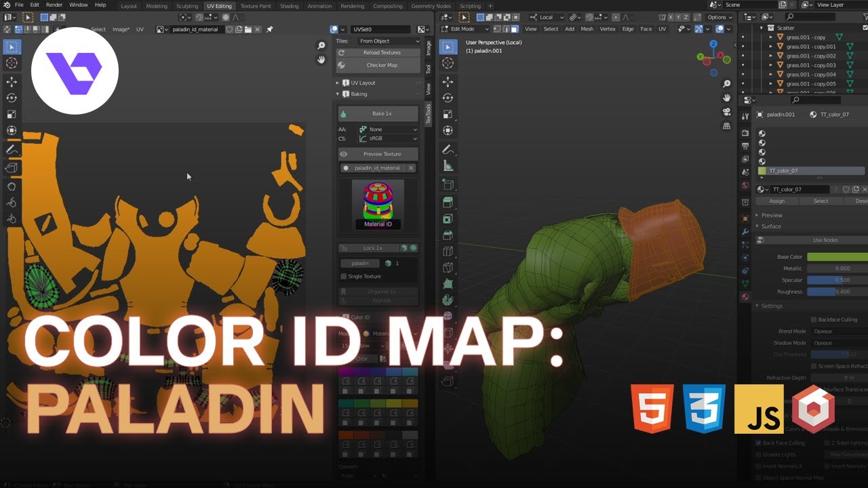Image resolution: width=868 pixels, height=488 pixels.
Task: Adjust the Roughness slider
Action: [837, 292]
